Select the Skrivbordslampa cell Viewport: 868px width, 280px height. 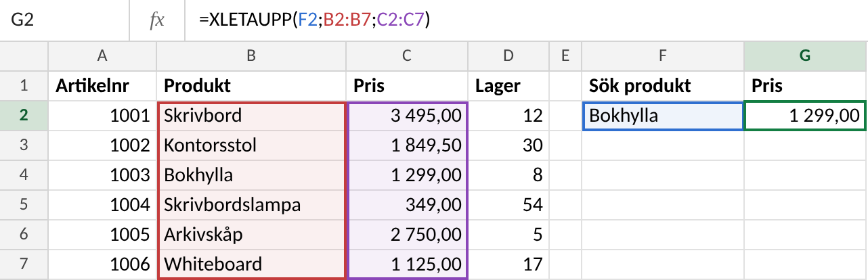(251, 204)
